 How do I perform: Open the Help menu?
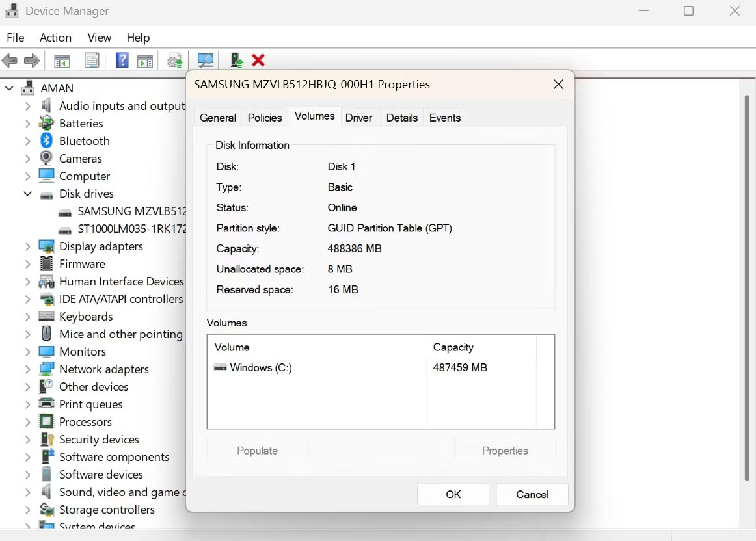(x=138, y=38)
